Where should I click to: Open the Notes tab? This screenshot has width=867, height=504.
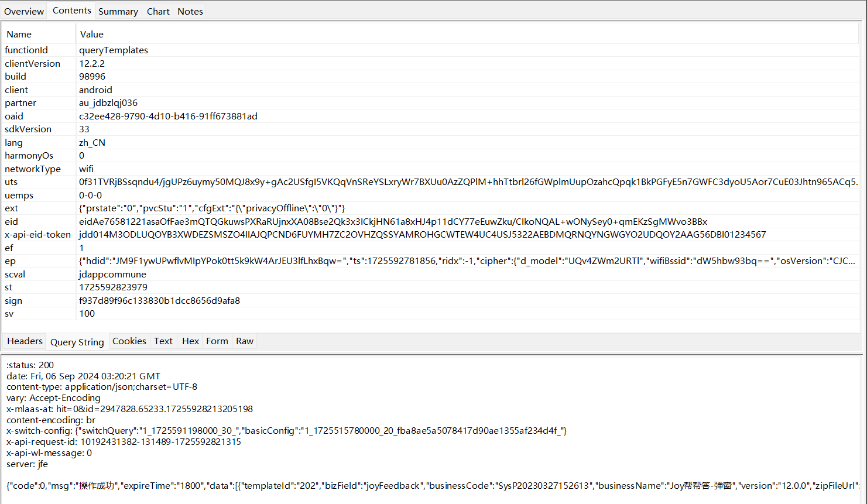pos(190,11)
